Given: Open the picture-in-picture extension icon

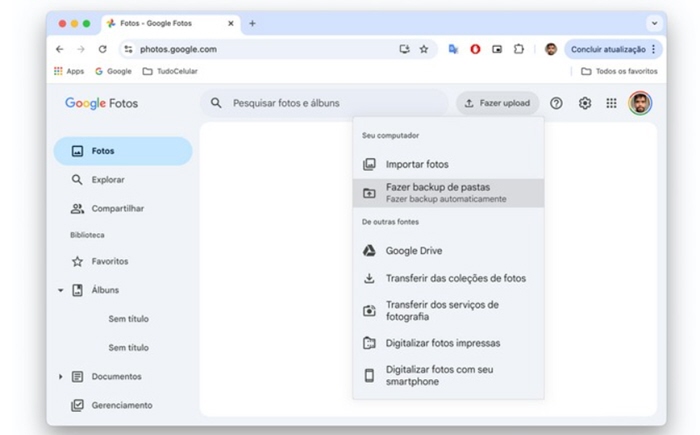Looking at the screenshot, I should click(x=497, y=49).
